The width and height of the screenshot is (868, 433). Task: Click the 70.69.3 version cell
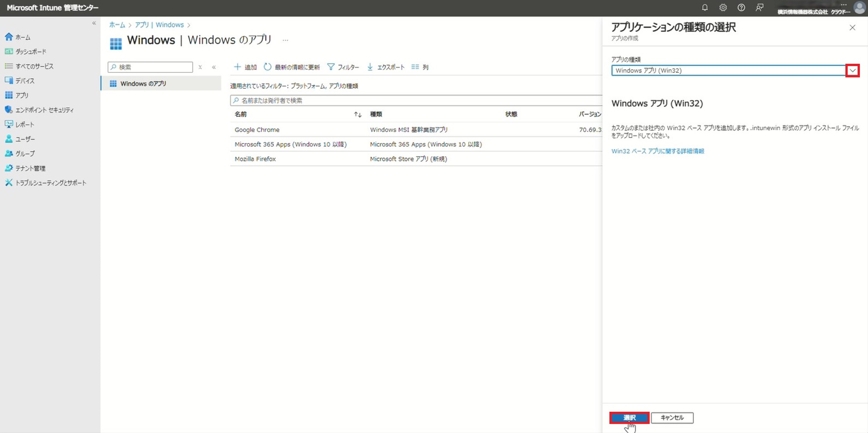click(x=590, y=130)
